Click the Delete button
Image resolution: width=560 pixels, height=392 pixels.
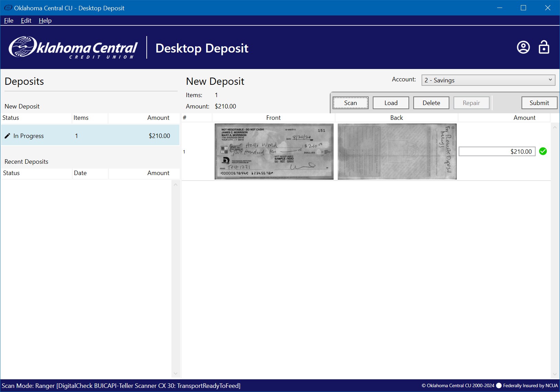(x=431, y=103)
